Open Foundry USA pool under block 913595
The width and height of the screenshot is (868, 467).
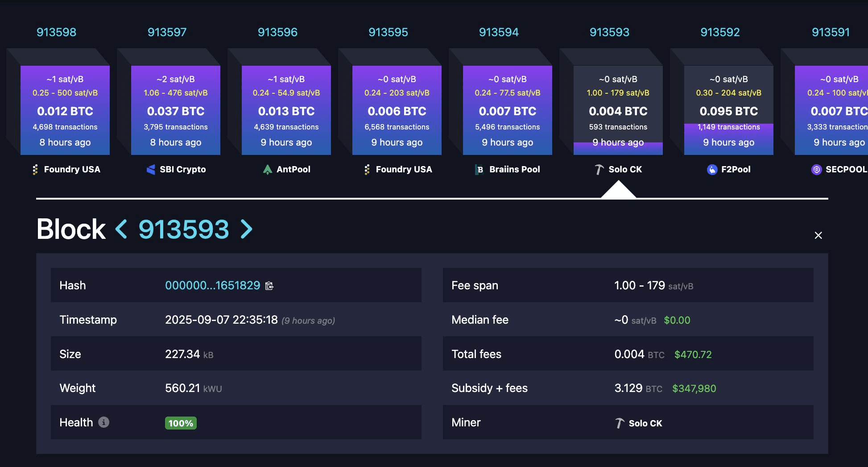(x=404, y=170)
